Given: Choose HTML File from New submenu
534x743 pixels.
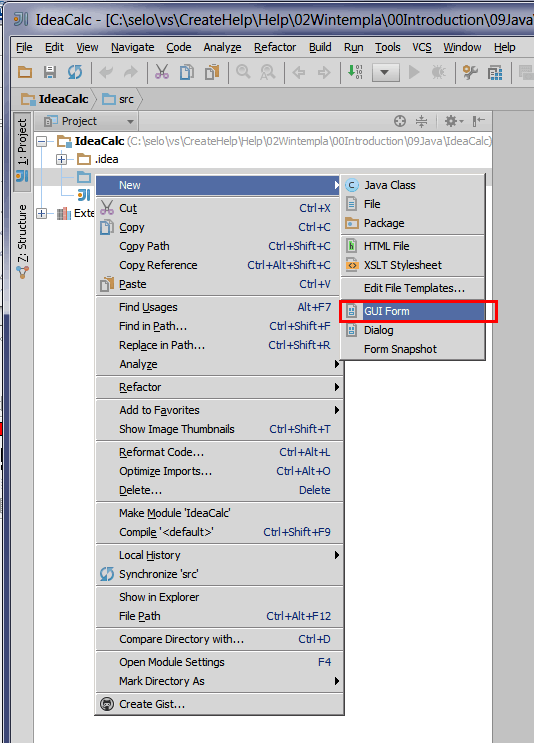Looking at the screenshot, I should pos(413,246).
